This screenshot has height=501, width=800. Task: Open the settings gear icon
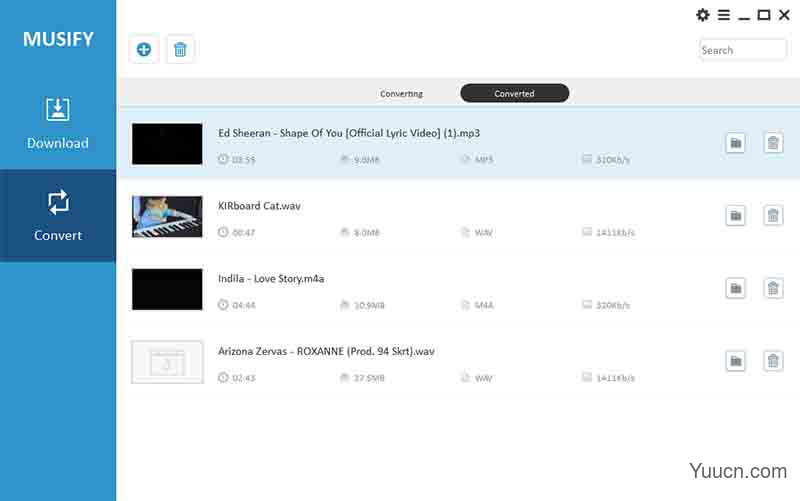coord(703,15)
